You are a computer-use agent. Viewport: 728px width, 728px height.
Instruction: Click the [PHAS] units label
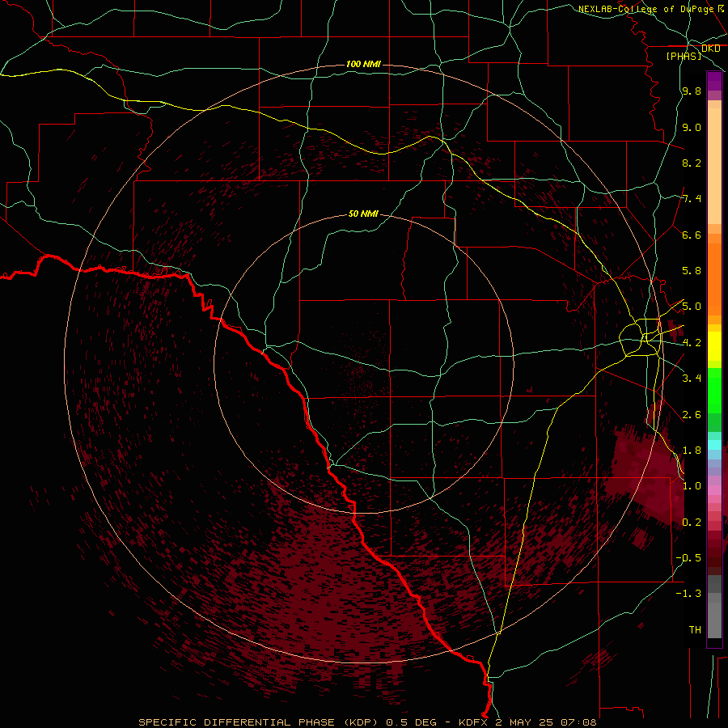684,57
